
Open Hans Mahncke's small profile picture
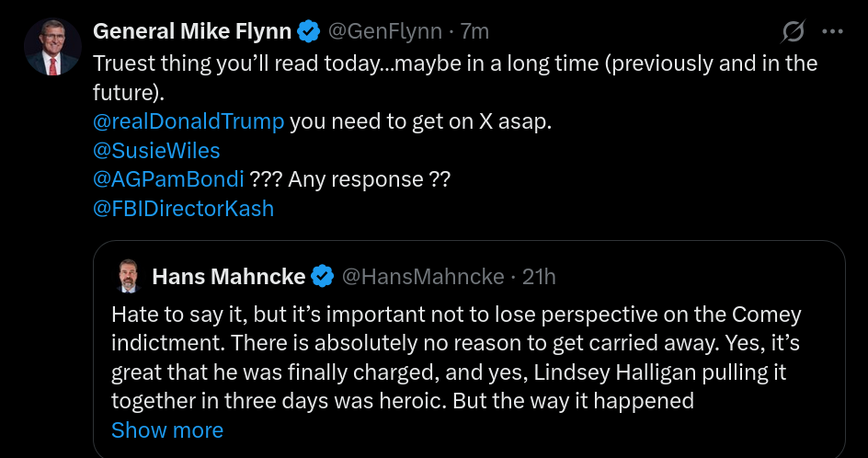click(127, 276)
